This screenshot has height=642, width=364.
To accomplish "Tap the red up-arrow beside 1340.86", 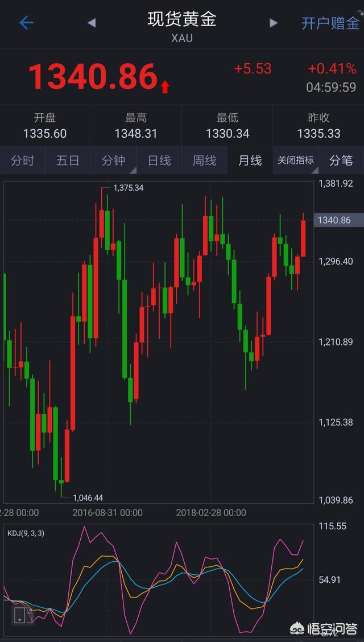I will click(x=165, y=87).
